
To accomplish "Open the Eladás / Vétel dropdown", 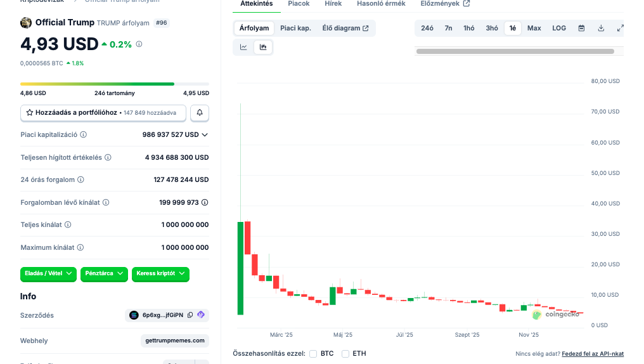I will pos(48,273).
